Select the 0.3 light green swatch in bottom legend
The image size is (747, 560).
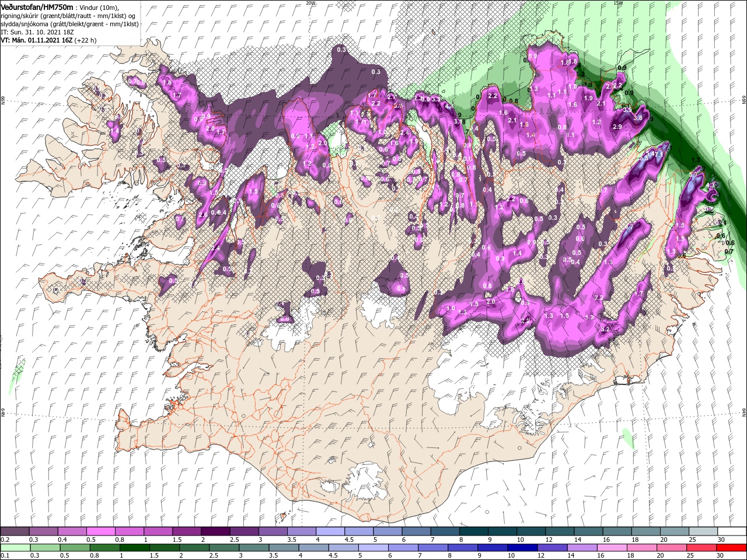click(45, 547)
